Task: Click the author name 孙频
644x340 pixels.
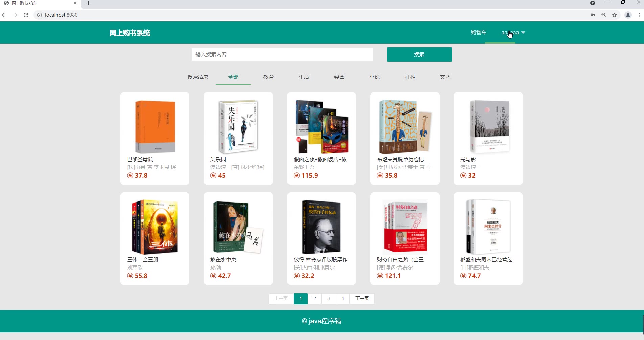Action: [x=215, y=268]
